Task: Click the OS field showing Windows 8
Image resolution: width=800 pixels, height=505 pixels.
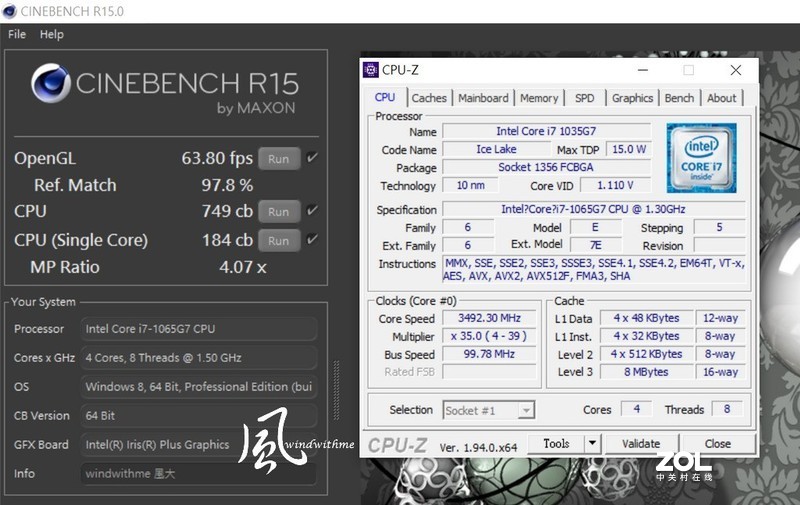Action: click(198, 387)
